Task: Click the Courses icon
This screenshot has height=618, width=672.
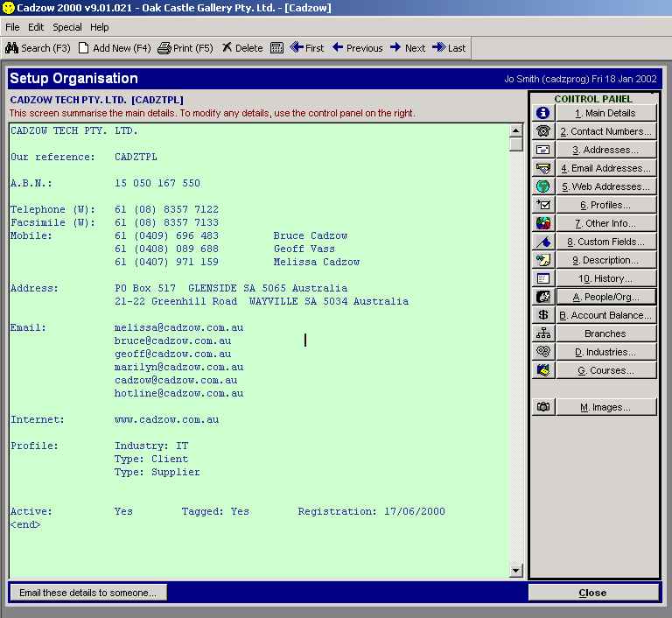Action: click(x=543, y=370)
